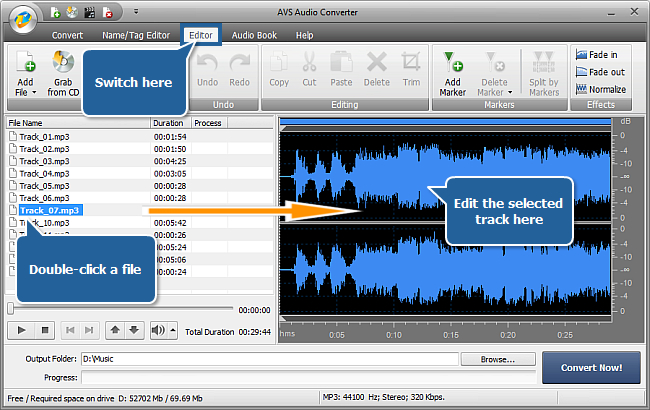The width and height of the screenshot is (650, 410).
Task: Click the Process column header
Action: 209,123
